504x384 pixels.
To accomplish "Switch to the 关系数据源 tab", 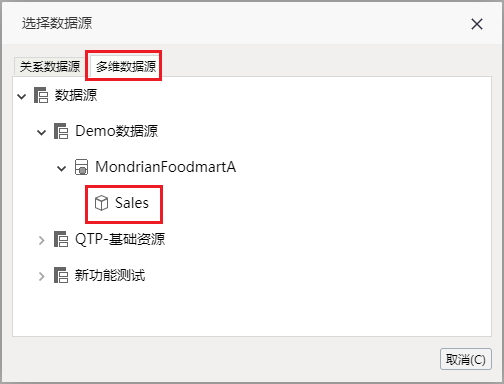I will coord(49,66).
